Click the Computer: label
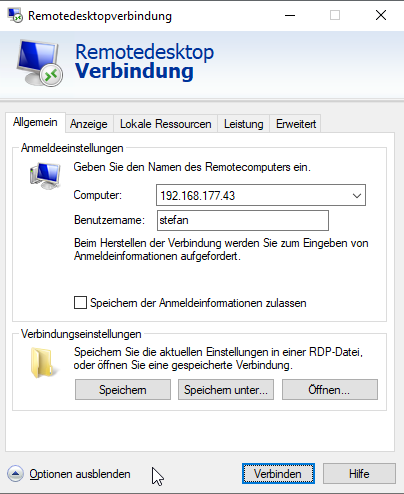404x494 pixels. [x=98, y=195]
